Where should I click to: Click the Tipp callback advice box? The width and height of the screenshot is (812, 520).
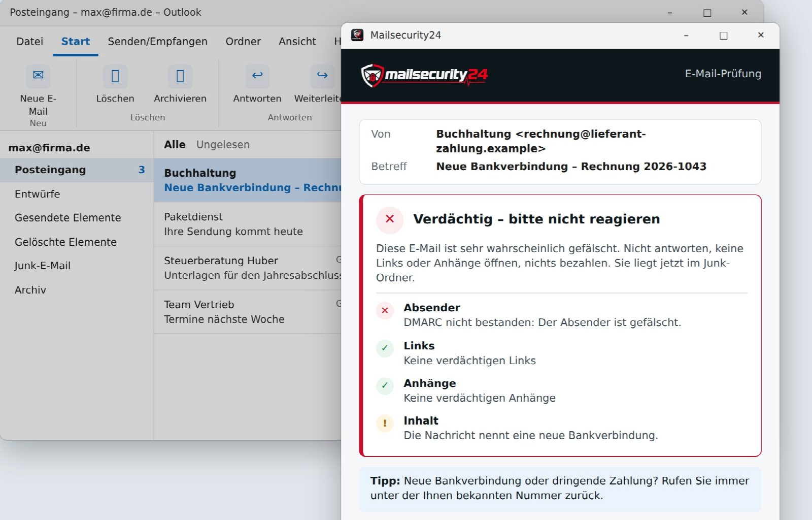coord(560,489)
